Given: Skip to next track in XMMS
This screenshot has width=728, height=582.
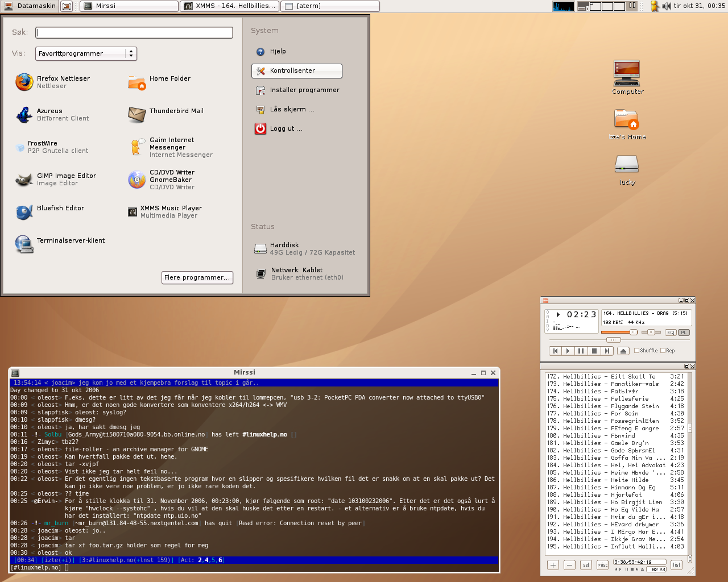Looking at the screenshot, I should click(x=607, y=351).
